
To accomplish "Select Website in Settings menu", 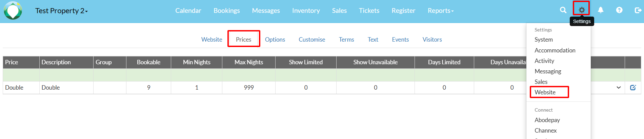I will coord(545,92).
